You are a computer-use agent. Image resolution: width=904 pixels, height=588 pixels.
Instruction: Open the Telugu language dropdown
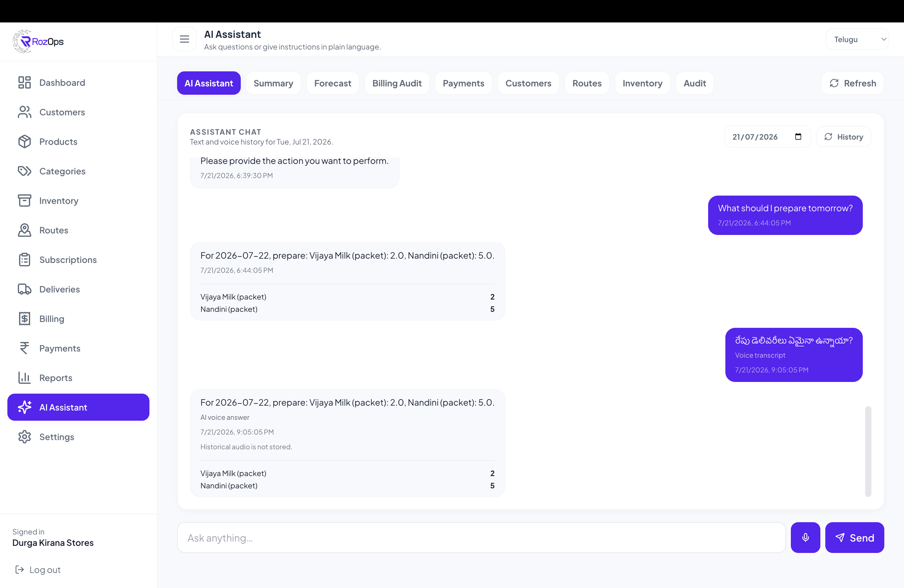(x=857, y=39)
